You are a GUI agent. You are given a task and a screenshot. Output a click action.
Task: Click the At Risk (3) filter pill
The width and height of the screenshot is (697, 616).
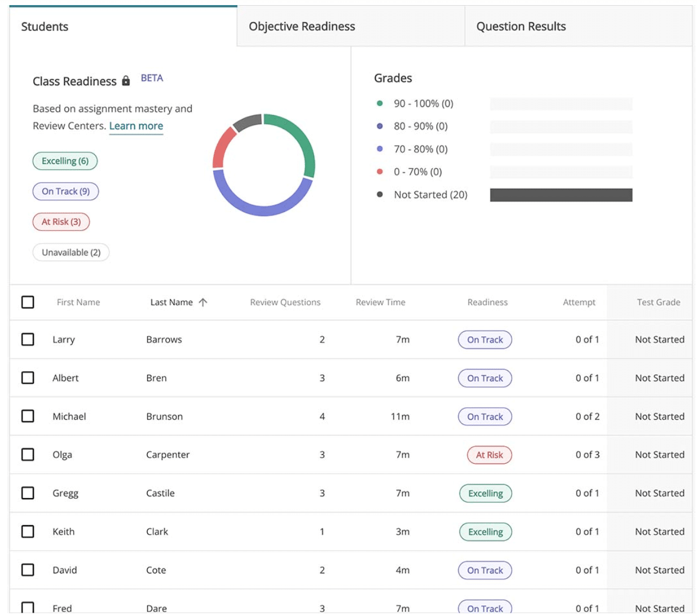pyautogui.click(x=61, y=221)
